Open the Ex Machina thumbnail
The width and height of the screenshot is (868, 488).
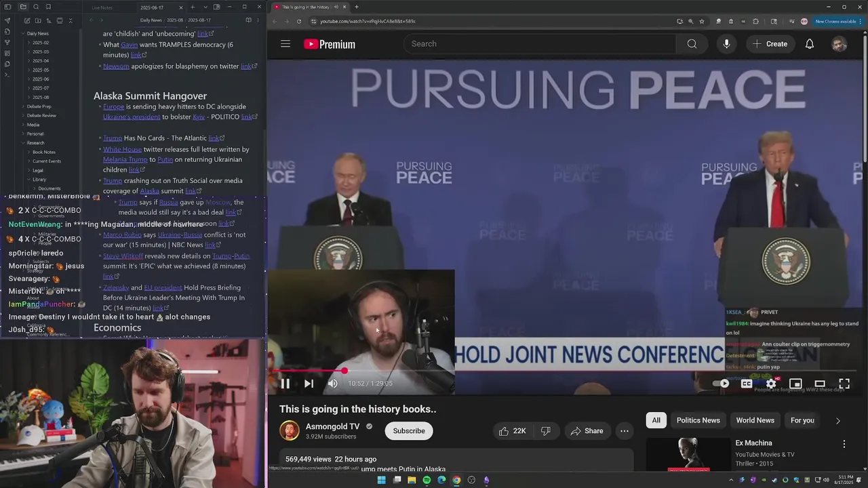coord(688,455)
